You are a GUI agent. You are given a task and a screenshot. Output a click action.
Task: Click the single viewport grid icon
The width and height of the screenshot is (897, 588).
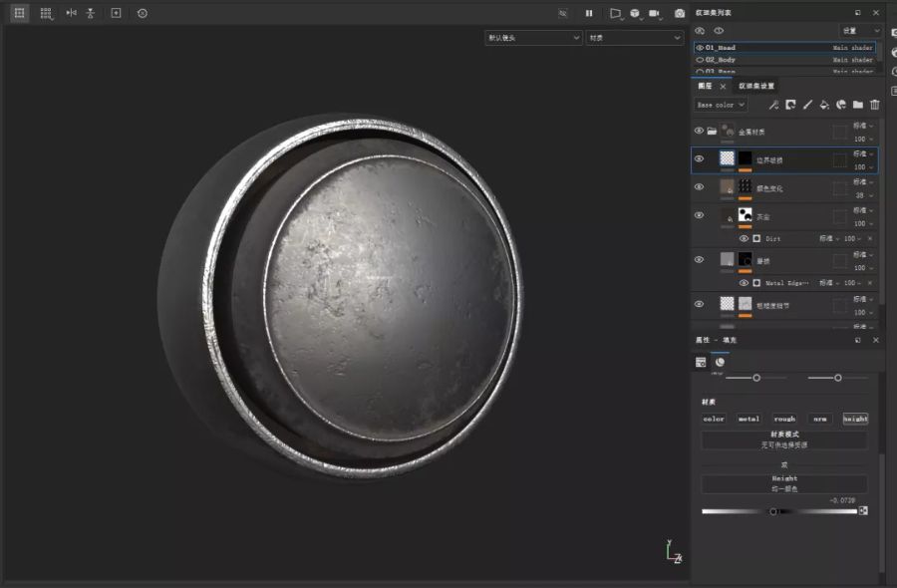[x=20, y=13]
